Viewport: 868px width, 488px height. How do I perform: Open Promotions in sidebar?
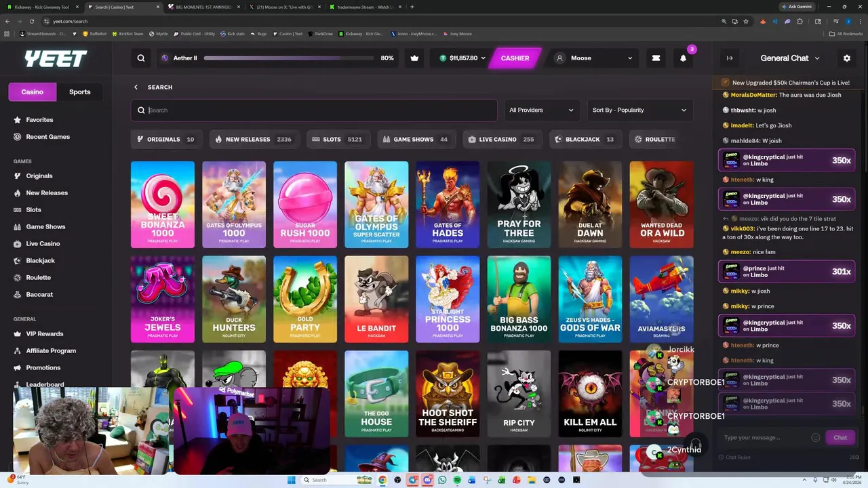[x=43, y=368]
